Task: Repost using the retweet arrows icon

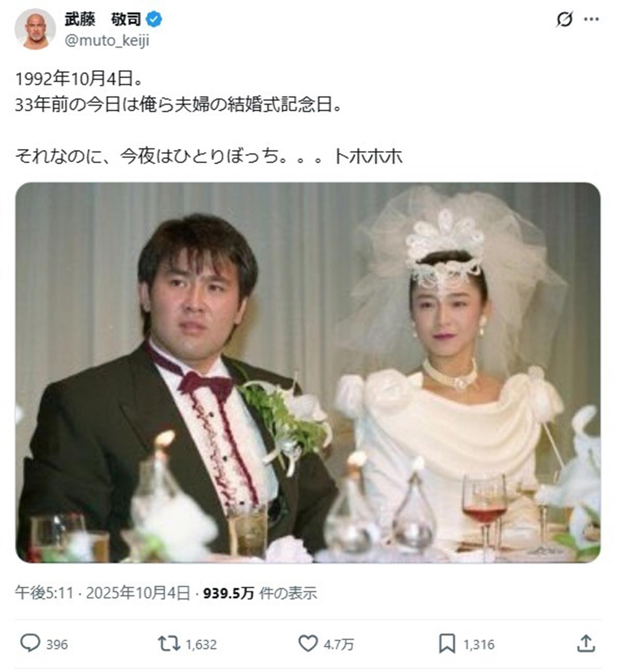Action: click(x=169, y=644)
